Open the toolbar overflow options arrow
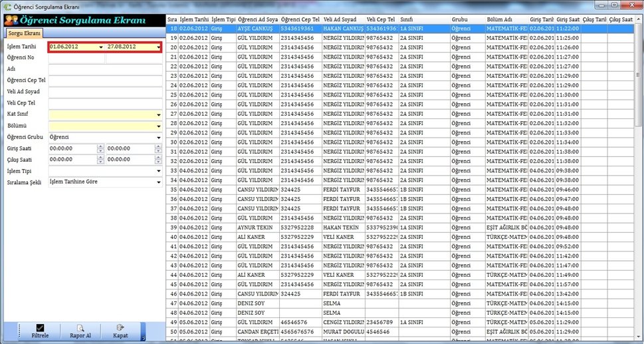The image size is (644, 344). pyautogui.click(x=143, y=338)
